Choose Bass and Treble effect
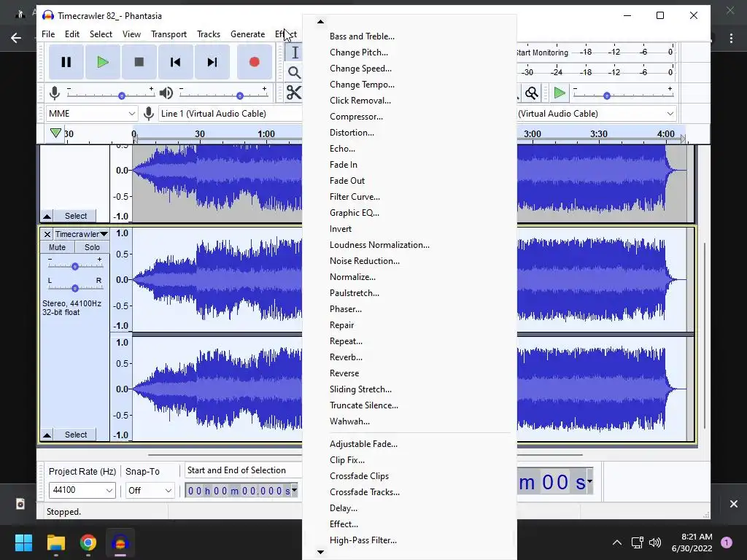Viewport: 747px width, 560px height. point(409,36)
